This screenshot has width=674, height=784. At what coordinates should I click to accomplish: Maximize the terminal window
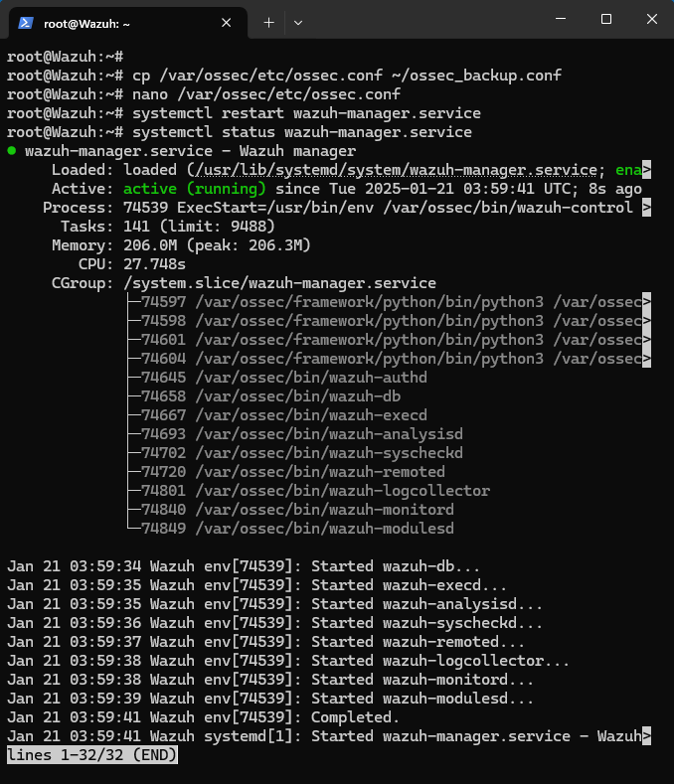[606, 20]
